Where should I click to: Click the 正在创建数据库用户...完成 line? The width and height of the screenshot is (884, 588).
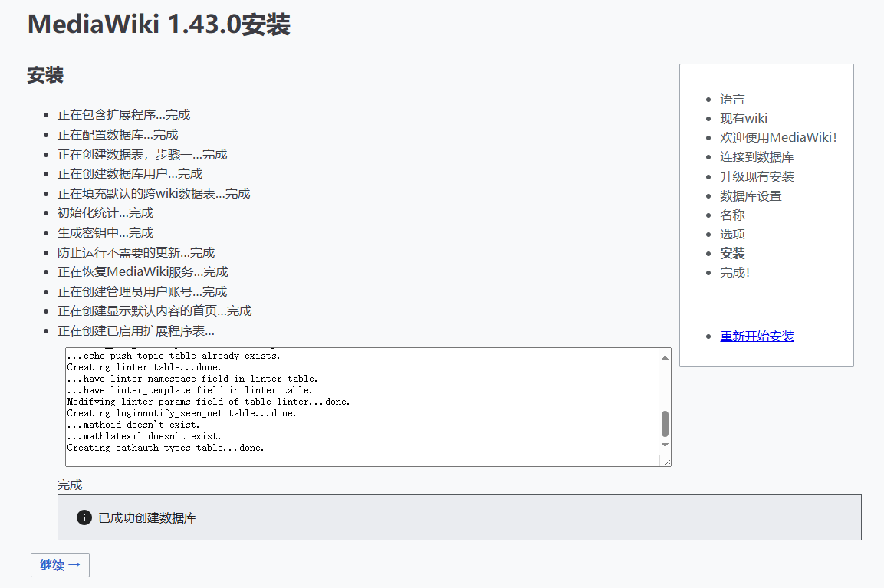point(130,173)
